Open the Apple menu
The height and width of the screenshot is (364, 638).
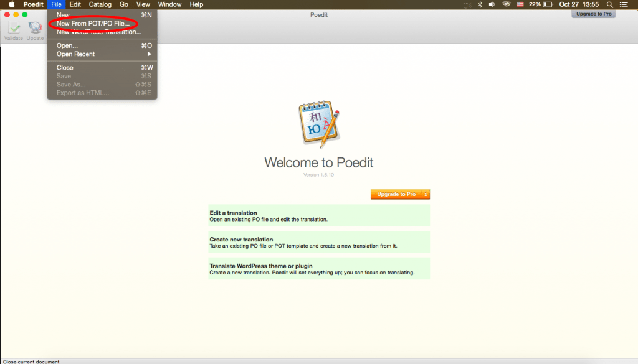tap(11, 4)
